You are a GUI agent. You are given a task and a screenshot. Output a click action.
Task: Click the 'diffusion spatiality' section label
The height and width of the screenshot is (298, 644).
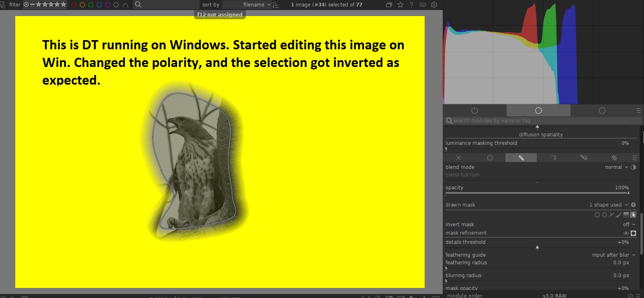point(541,135)
